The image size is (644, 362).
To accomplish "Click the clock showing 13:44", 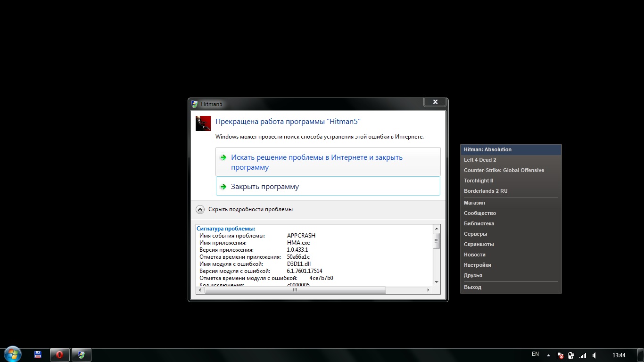I will pos(619,355).
